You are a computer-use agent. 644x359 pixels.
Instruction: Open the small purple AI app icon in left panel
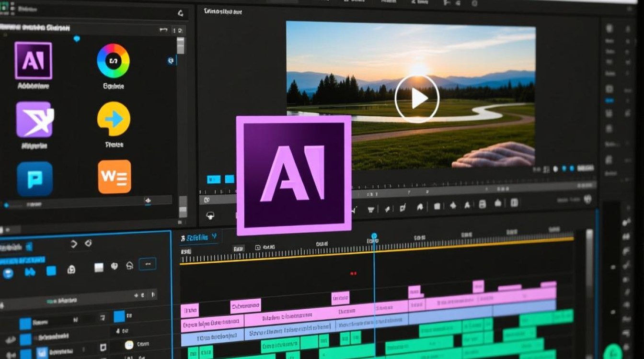(x=33, y=60)
